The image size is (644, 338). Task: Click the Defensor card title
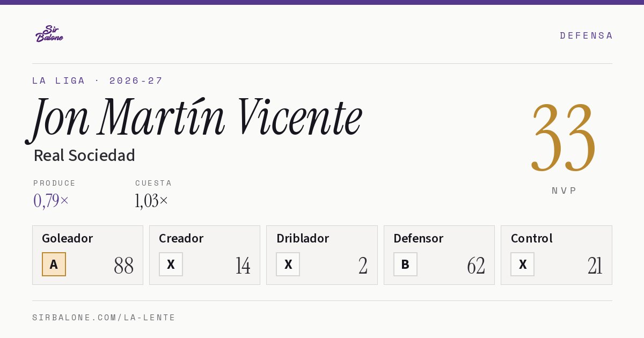pos(419,238)
